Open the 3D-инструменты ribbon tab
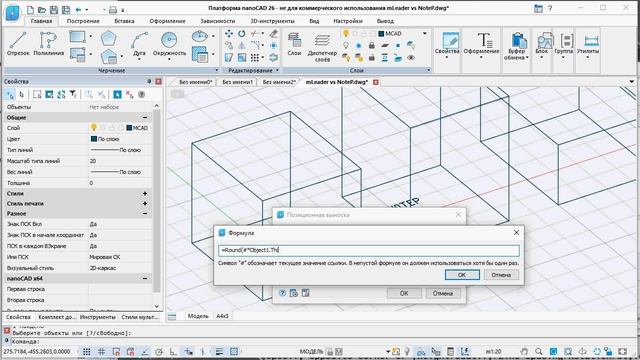This screenshot has width=640, height=360. 272,21
